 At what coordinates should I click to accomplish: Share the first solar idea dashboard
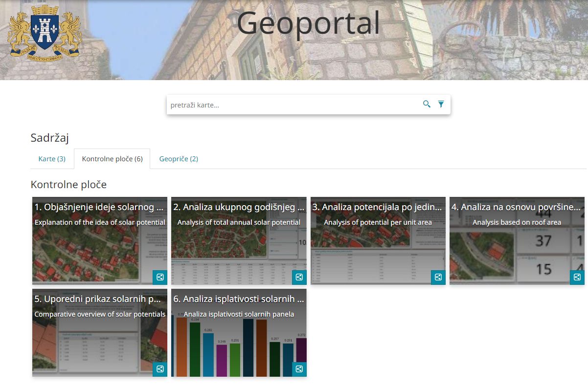(x=160, y=277)
